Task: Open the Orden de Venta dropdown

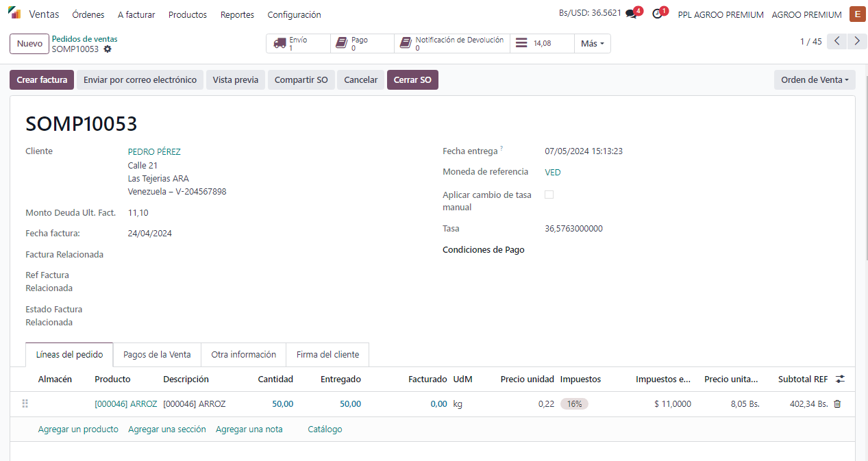Action: tap(814, 80)
